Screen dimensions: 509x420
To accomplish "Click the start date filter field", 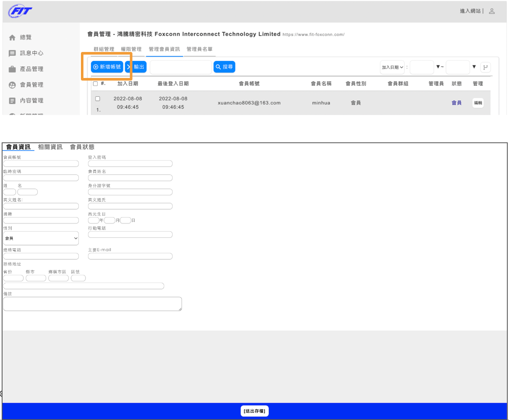I will (422, 67).
